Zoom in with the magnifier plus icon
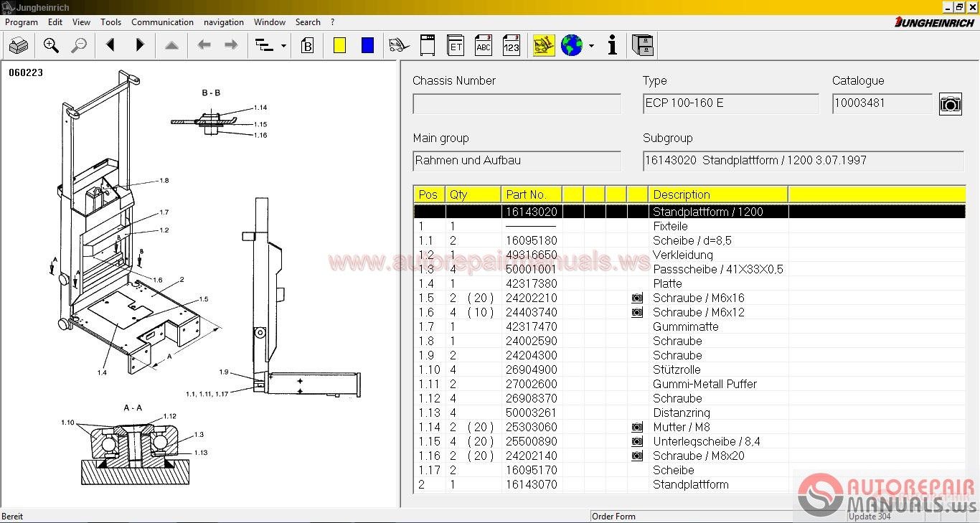The width and height of the screenshot is (980, 523). 51,45
